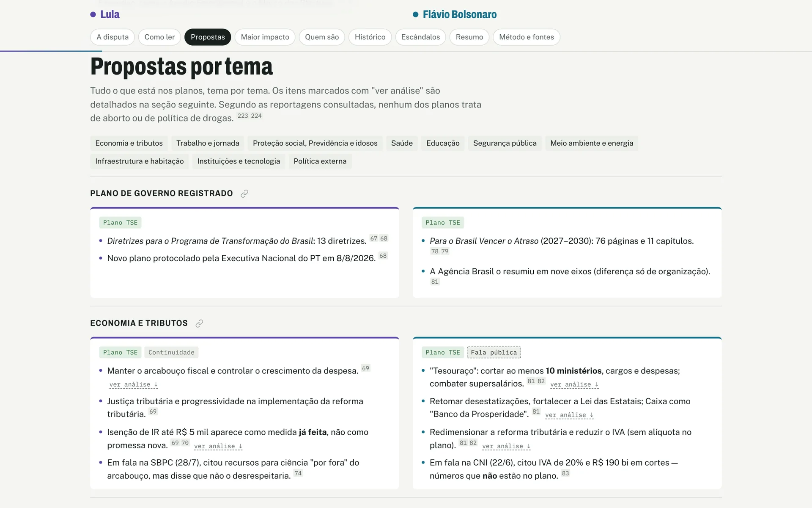Screen dimensions: 812x508
Task: Copy anchor link for Plano de Governo Registrado
Action: (244, 193)
